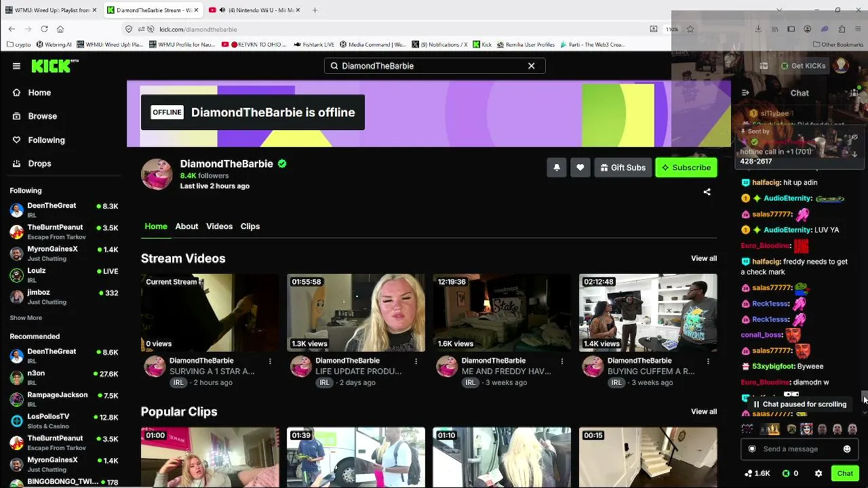Toggle notification bell for DiamondTheBarbie
Viewport: 868px width, 488px height.
(x=557, y=167)
